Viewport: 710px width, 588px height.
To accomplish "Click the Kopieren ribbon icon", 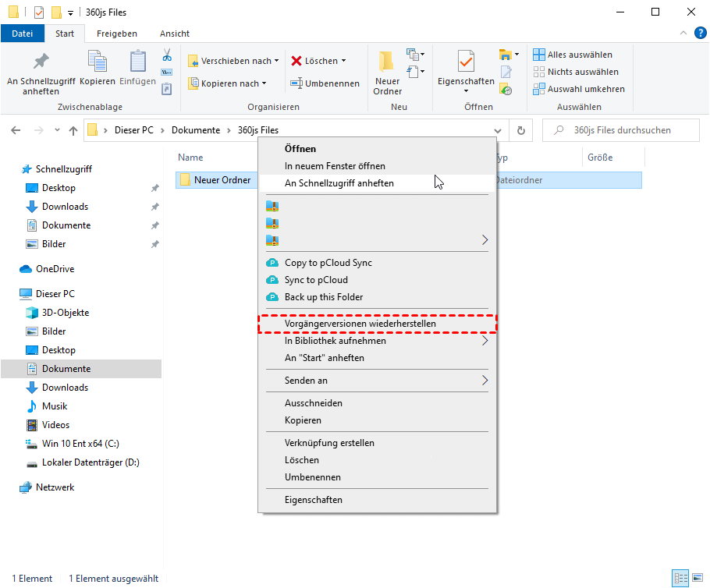I will 98,62.
